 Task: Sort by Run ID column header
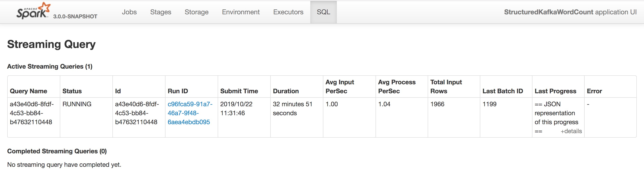pos(178,91)
